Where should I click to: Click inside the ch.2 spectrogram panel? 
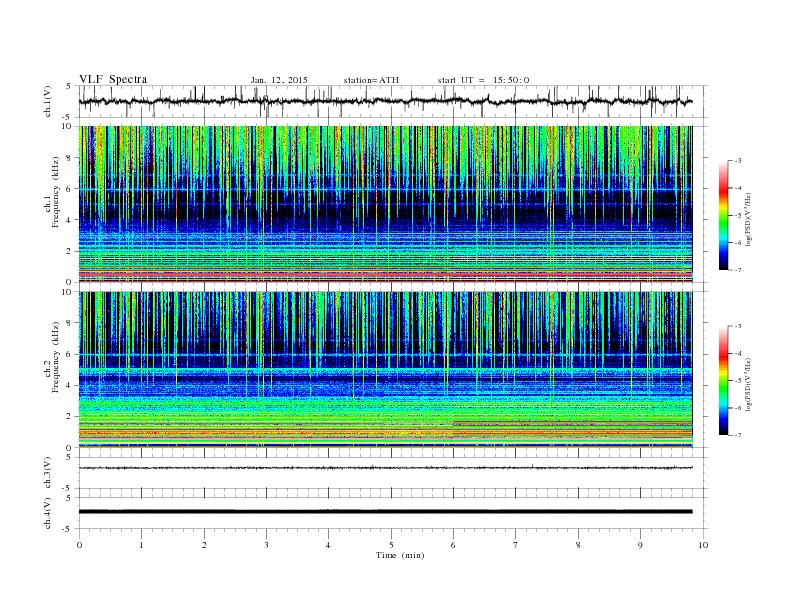pos(385,370)
